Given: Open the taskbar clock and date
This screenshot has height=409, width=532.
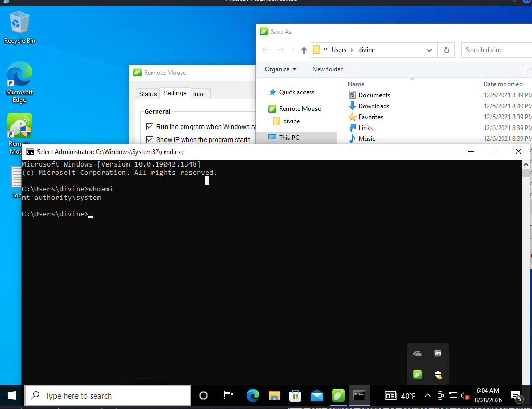Looking at the screenshot, I should coord(488,395).
